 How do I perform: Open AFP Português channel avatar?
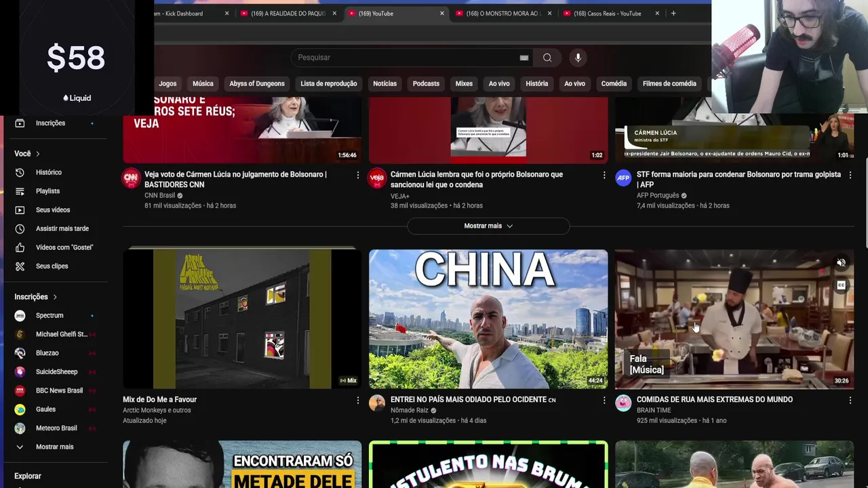point(623,178)
